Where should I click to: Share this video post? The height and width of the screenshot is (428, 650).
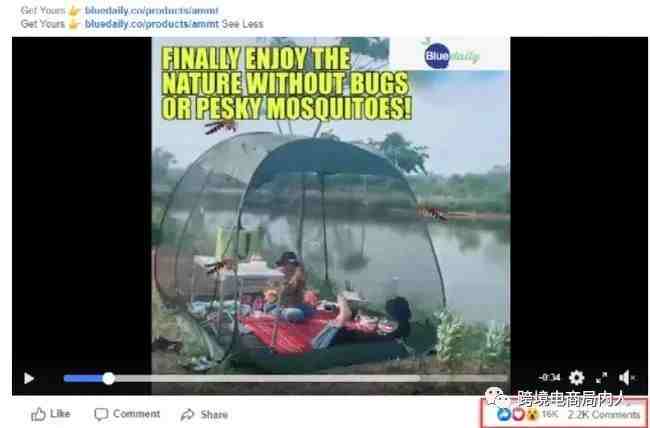tap(204, 414)
